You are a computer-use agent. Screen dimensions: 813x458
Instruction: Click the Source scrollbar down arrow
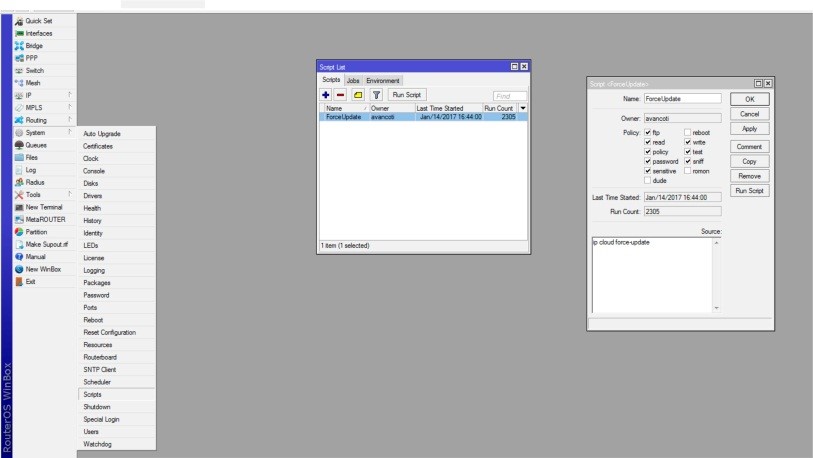tap(715, 308)
